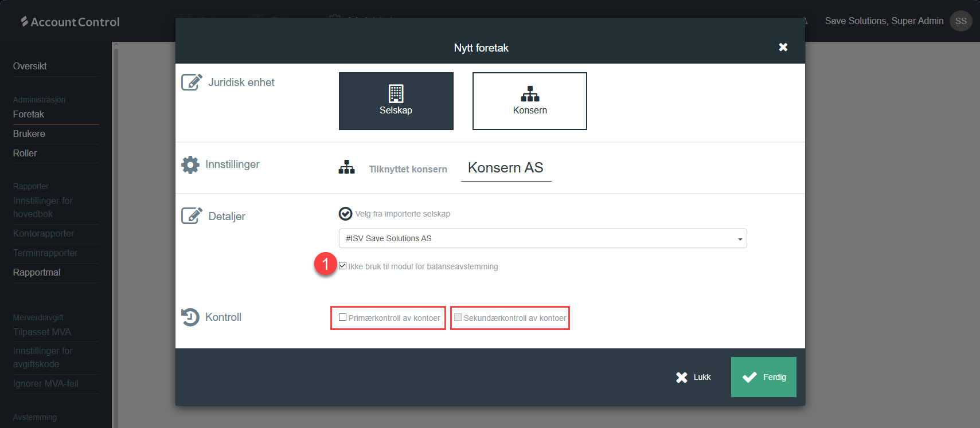Click the Kontroll history clock icon
Viewport: 980px width, 428px height.
tap(190, 317)
